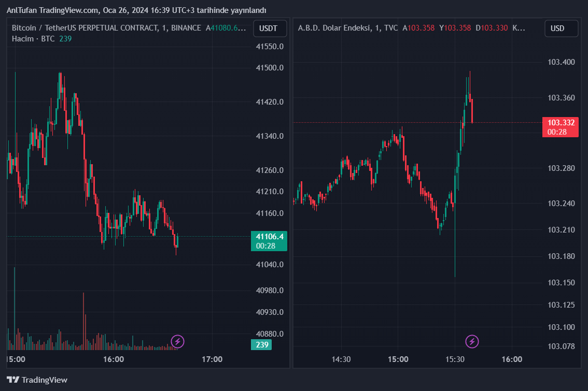Click the lightning bolt icon on Dollar Index chart
Screen dimensions: 588x391
tap(472, 341)
